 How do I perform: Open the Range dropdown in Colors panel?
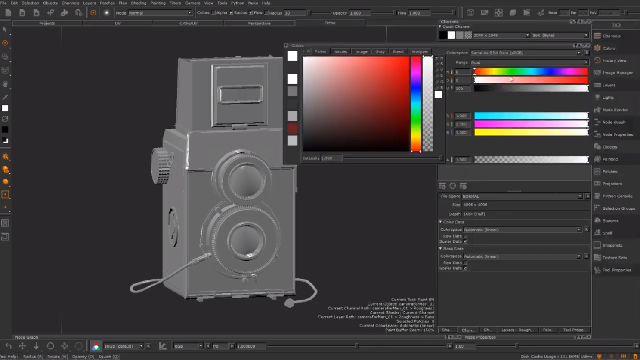(529, 62)
